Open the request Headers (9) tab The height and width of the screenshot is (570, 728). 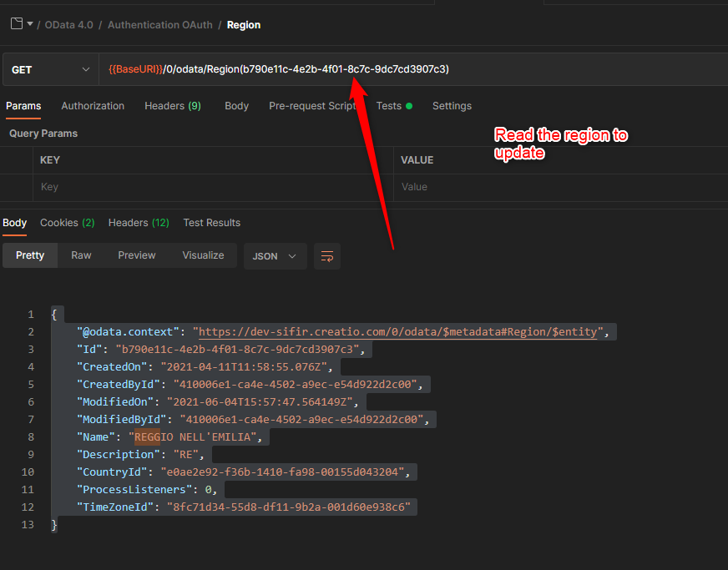173,106
